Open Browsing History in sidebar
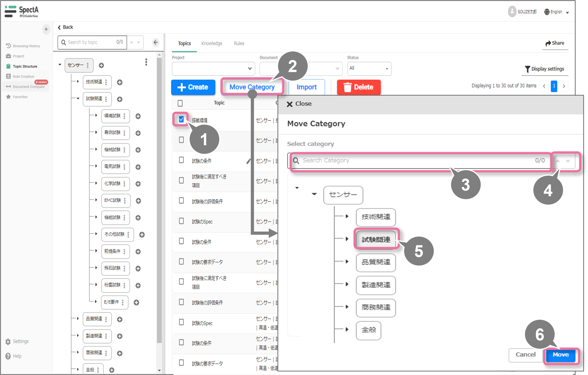Image resolution: width=588 pixels, height=375 pixels. (26, 46)
